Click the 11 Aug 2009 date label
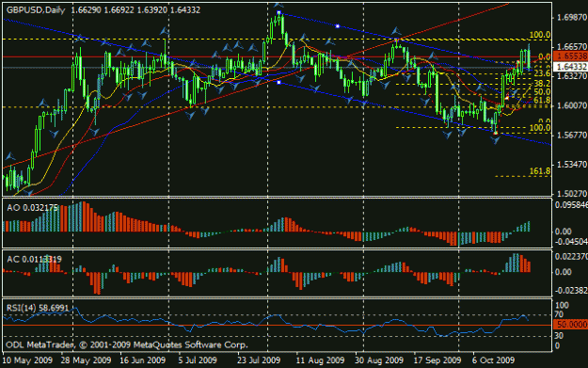The image size is (588, 368). click(x=320, y=360)
